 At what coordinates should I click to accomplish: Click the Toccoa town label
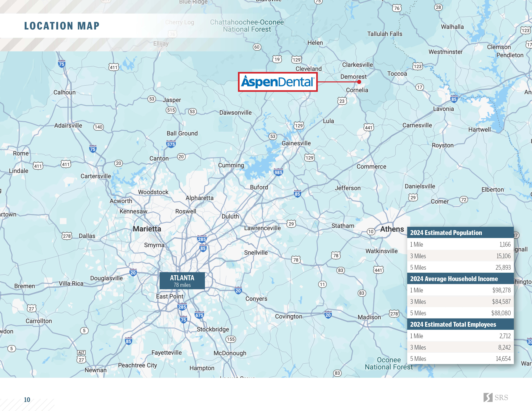pos(397,73)
